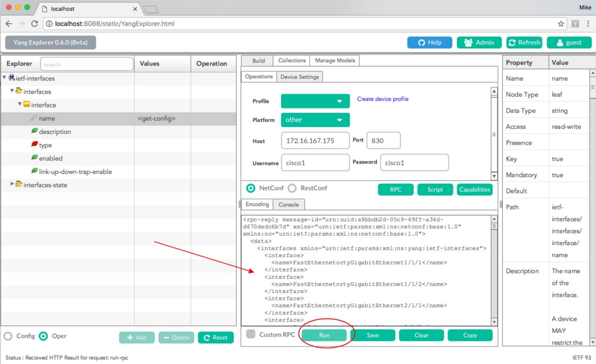This screenshot has width=596, height=364.
Task: Click the browser address bar URL
Action: point(115,24)
